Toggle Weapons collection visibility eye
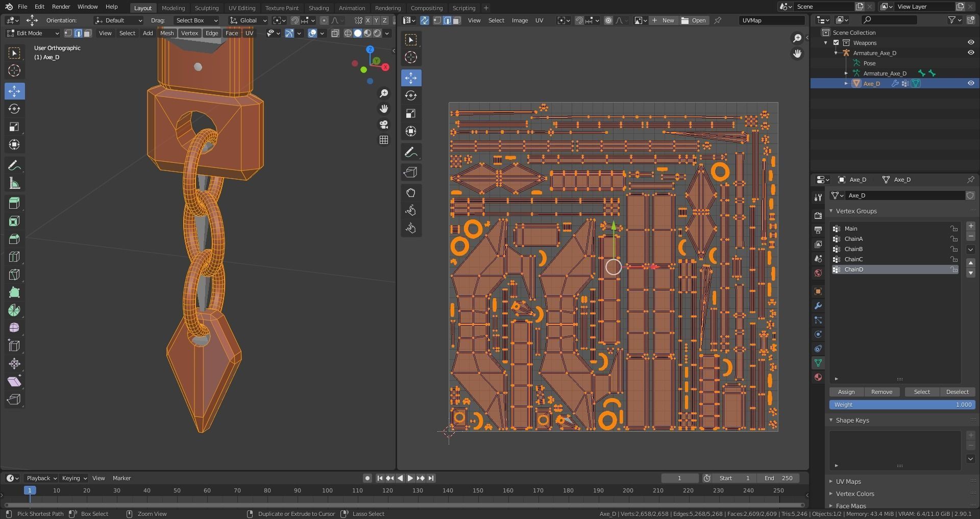 pos(971,43)
